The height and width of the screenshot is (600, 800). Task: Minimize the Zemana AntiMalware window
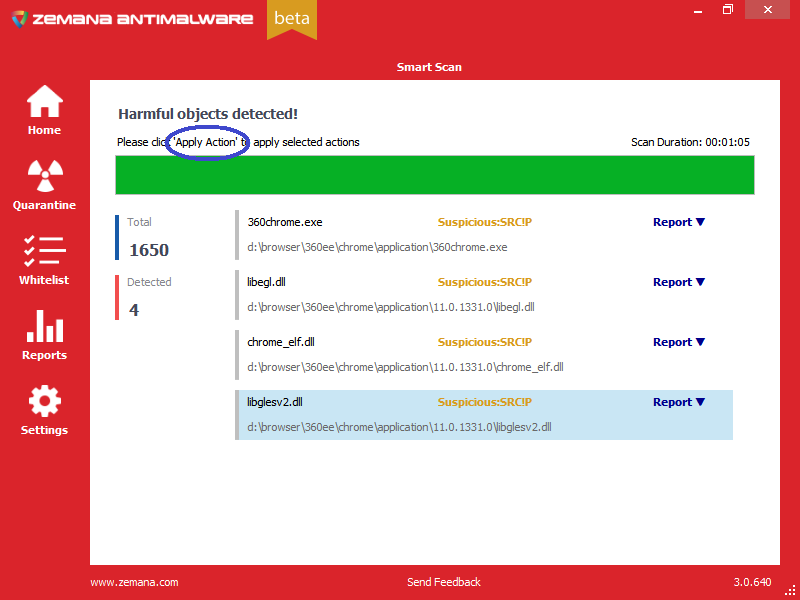pos(698,10)
